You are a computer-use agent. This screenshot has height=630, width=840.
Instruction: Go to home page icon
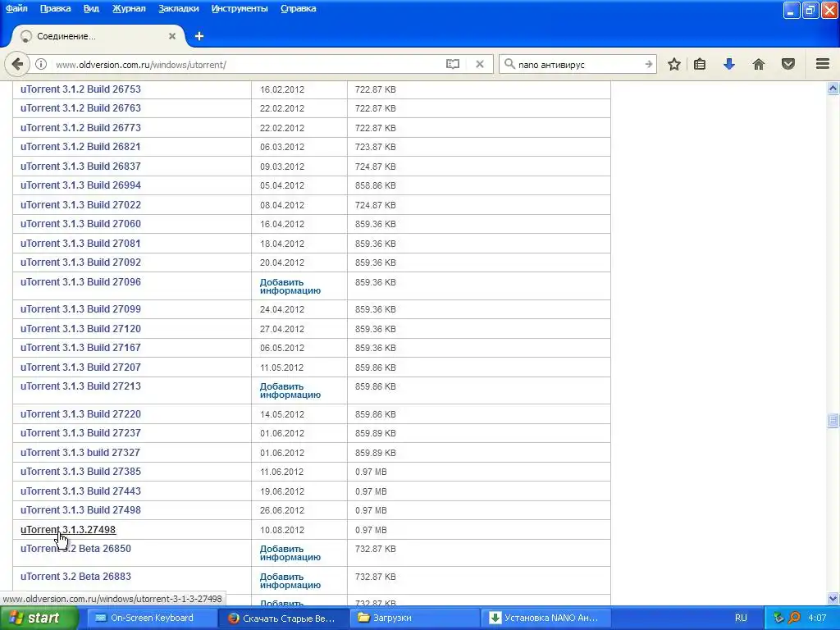pos(759,64)
